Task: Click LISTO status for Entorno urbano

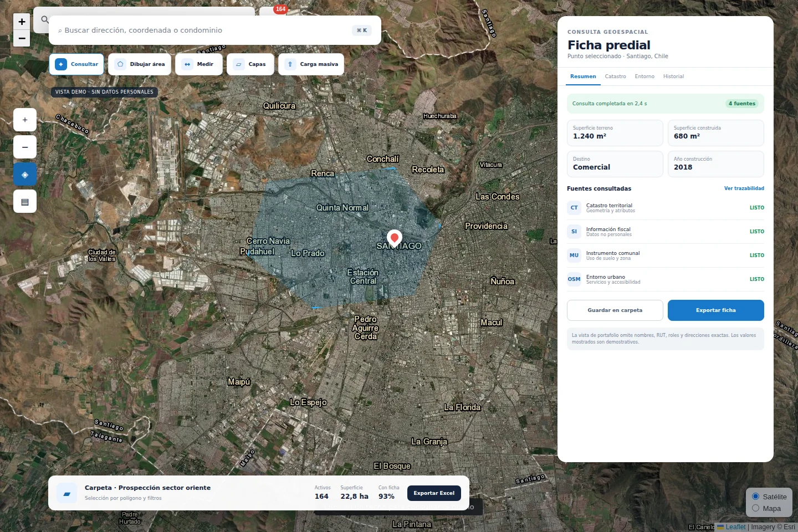Action: (757, 279)
